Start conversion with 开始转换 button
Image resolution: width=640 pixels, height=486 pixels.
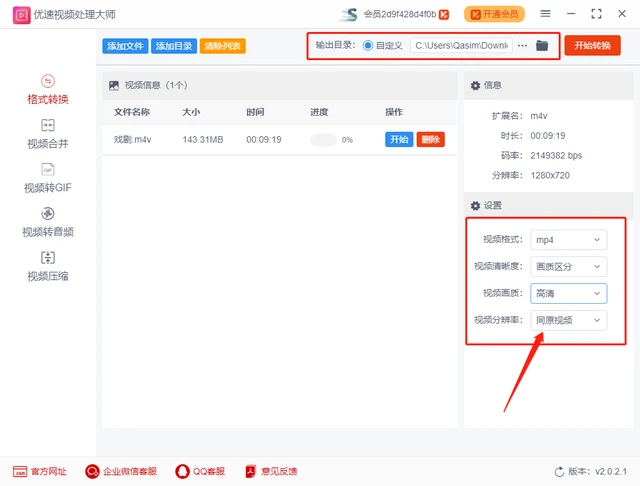click(592, 46)
